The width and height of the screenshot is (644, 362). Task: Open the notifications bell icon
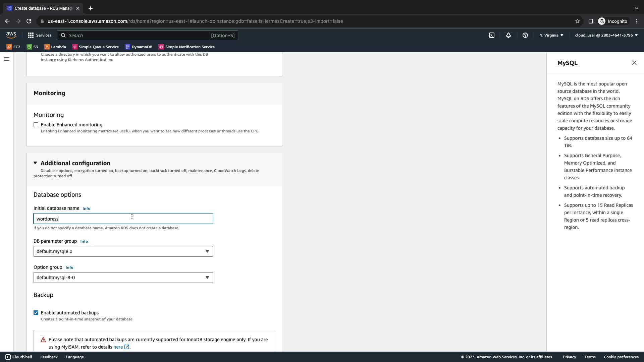point(508,35)
